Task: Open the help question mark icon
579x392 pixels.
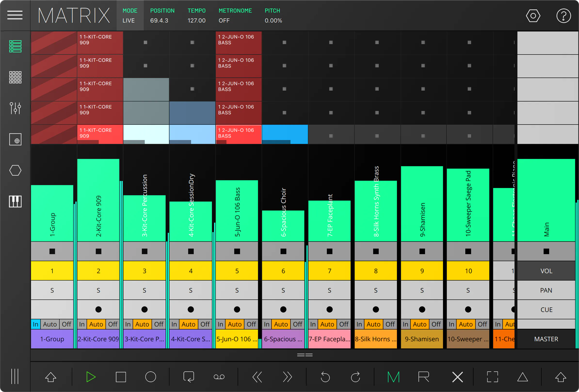Action: coord(563,16)
